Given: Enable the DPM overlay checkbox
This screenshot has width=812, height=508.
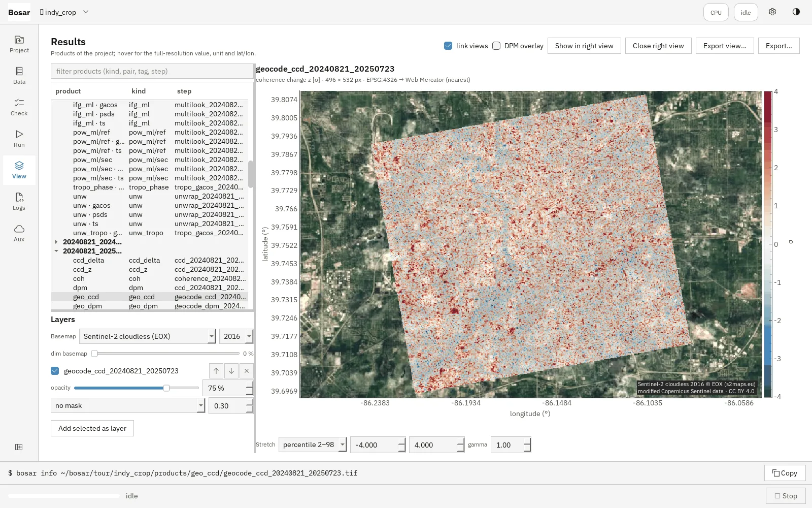Looking at the screenshot, I should 496,46.
